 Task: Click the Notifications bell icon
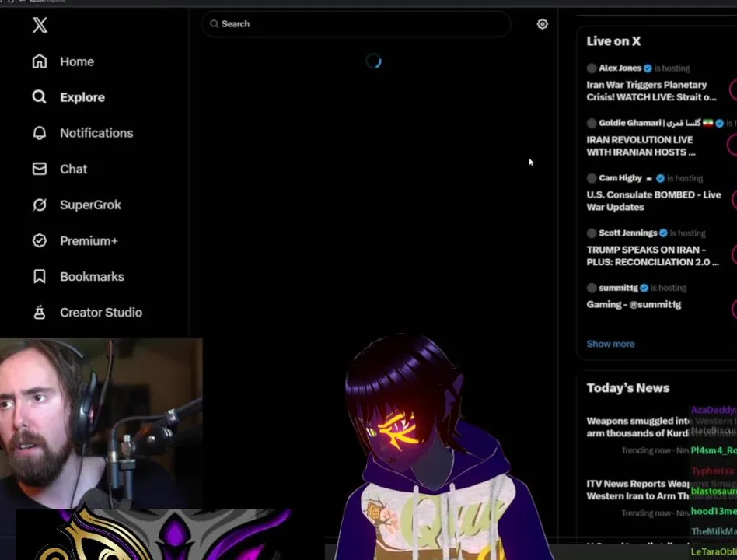[x=40, y=133]
